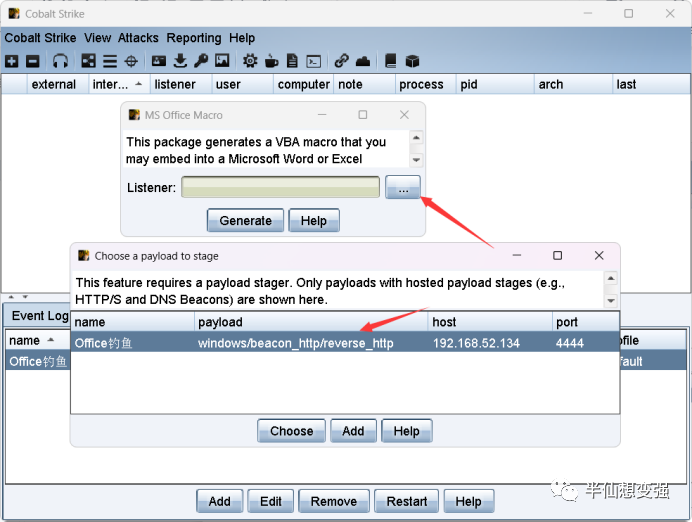Click the coffee cup Java Applet icon
The image size is (692, 522).
pos(271,61)
